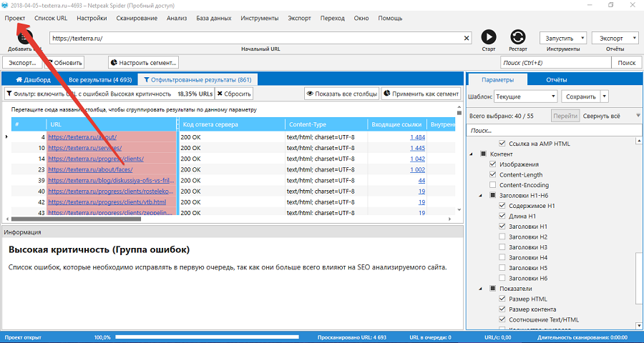This screenshot has height=343, width=644.
Task: Collapse the Контент tree group
Action: tap(471, 154)
